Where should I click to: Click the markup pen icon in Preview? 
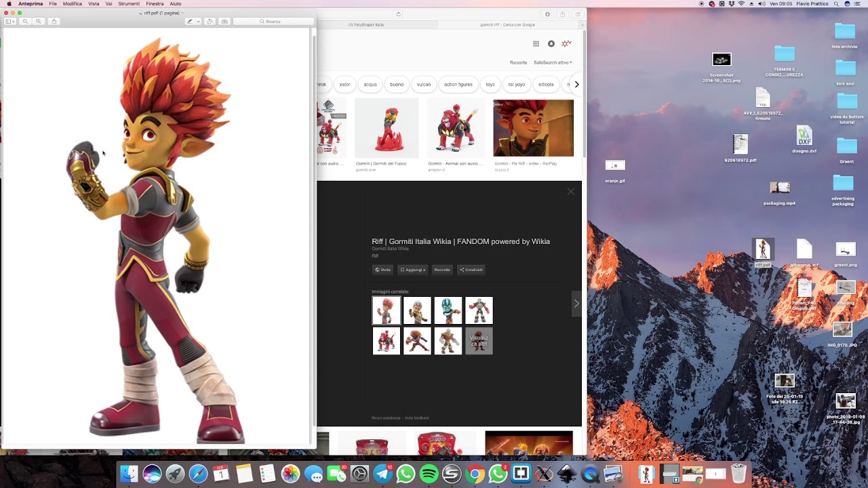pyautogui.click(x=190, y=22)
